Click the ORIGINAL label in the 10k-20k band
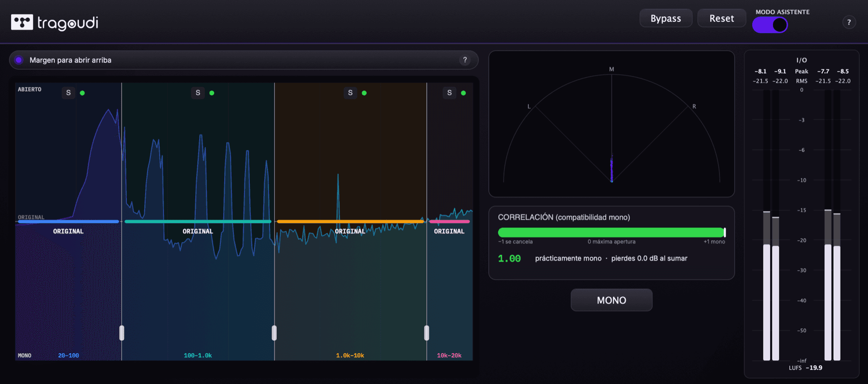 (449, 231)
